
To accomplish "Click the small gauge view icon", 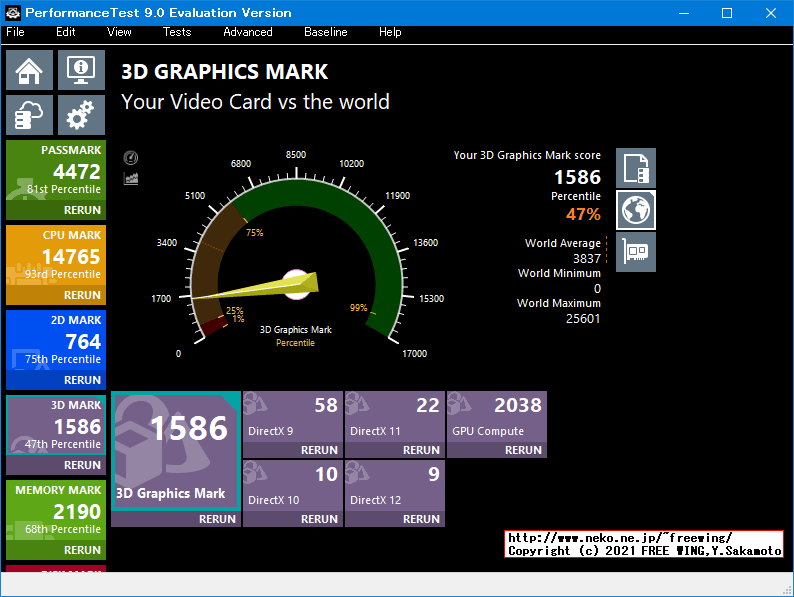I will (x=130, y=158).
